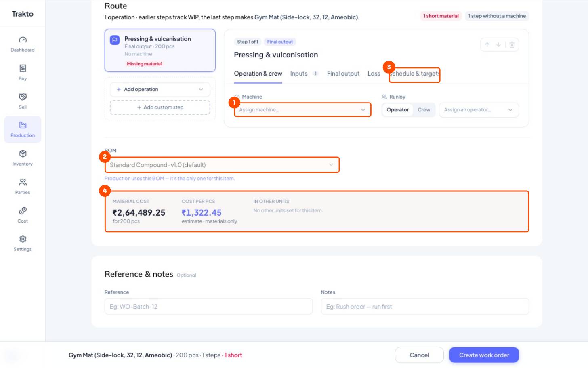Open the Assign an operator dropdown
This screenshot has height=368, width=588.
point(479,110)
